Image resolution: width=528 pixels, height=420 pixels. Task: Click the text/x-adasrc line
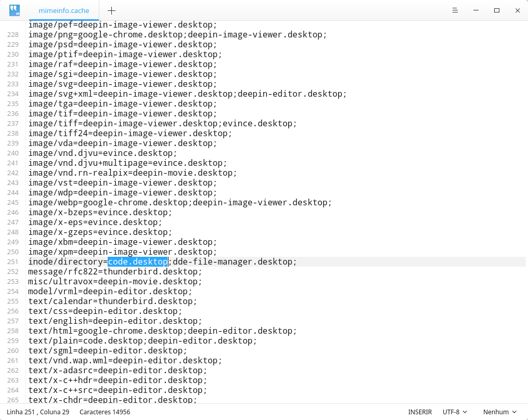[118, 370]
